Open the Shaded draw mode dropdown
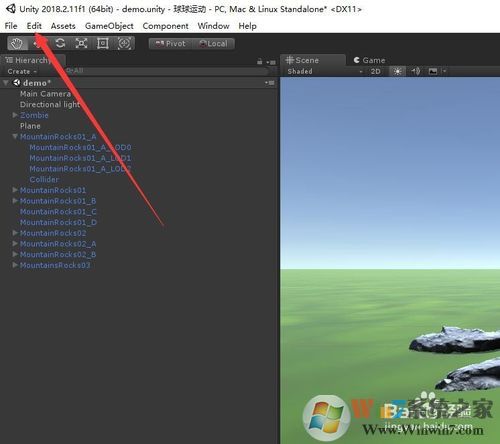The width and height of the screenshot is (500, 444). tap(325, 71)
